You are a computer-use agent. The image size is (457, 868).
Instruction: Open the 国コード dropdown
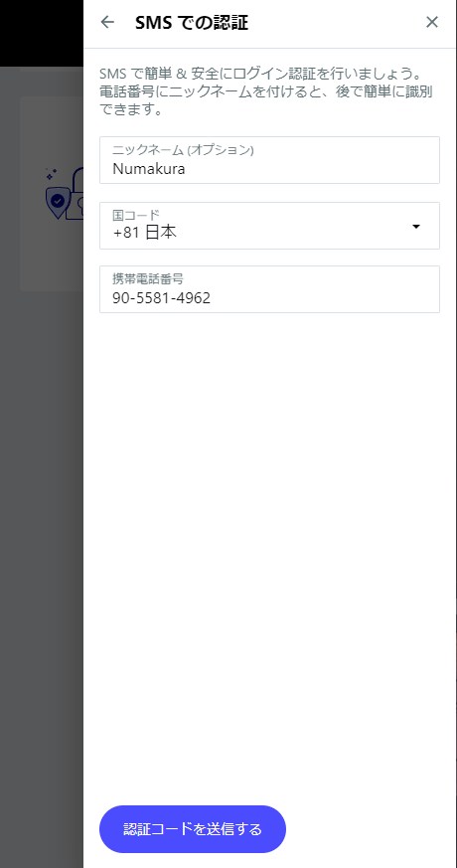tap(269, 226)
